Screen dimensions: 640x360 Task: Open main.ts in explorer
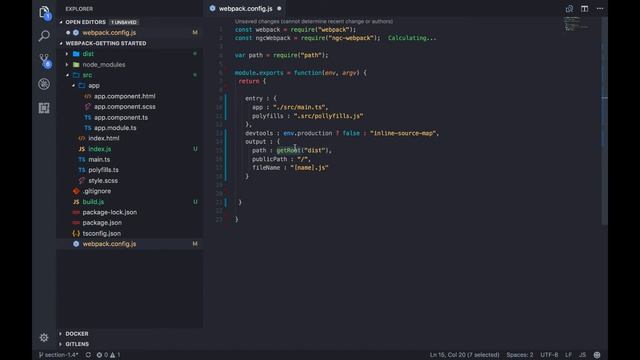99,160
